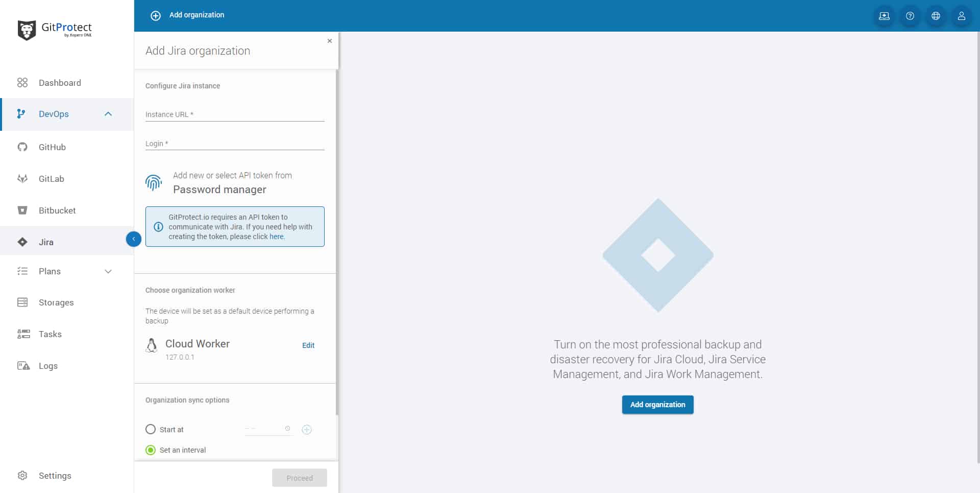Open Settings in the sidebar
The width and height of the screenshot is (980, 493).
(55, 476)
